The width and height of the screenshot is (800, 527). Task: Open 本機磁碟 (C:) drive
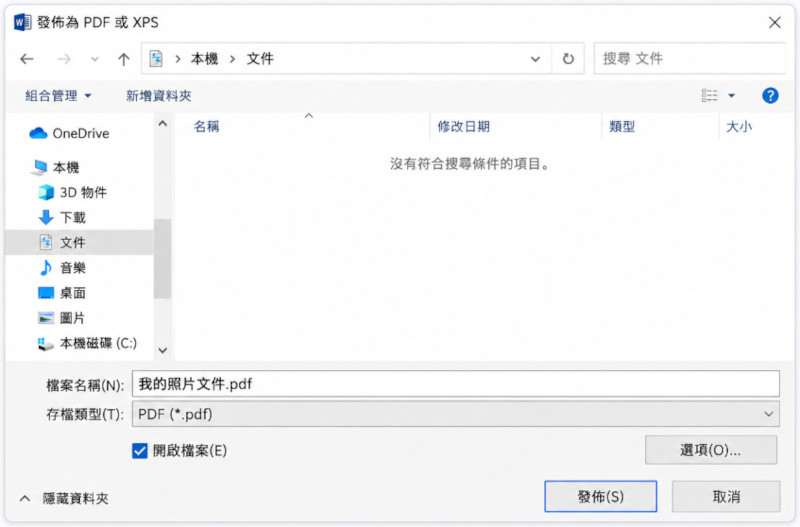87,343
